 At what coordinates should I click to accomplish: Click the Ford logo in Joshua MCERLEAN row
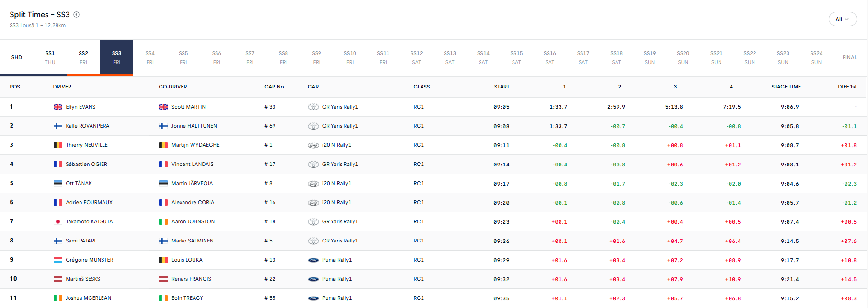(x=313, y=298)
